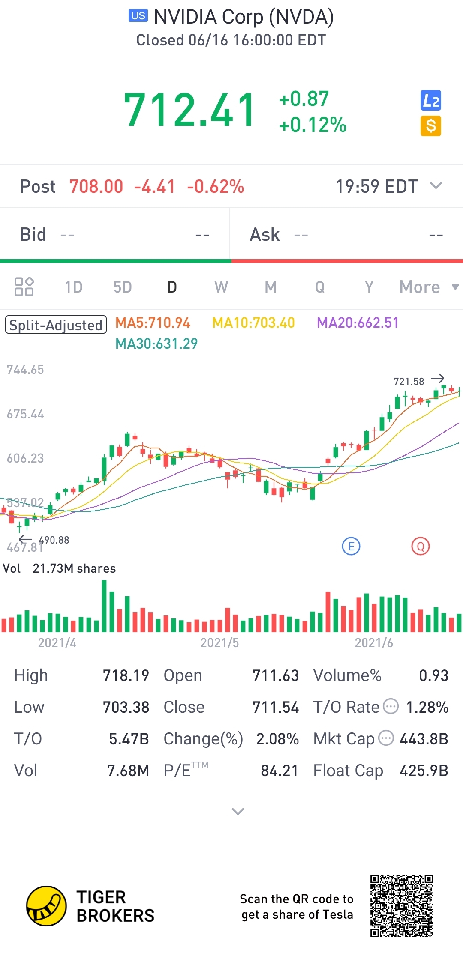Tap the MA30:631.29 indicator label
Screen dimensions: 463x980
pos(157,344)
